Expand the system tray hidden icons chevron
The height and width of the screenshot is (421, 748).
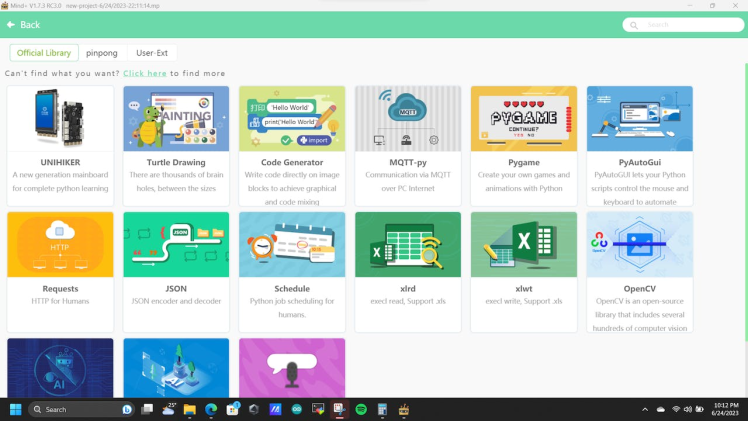click(645, 409)
